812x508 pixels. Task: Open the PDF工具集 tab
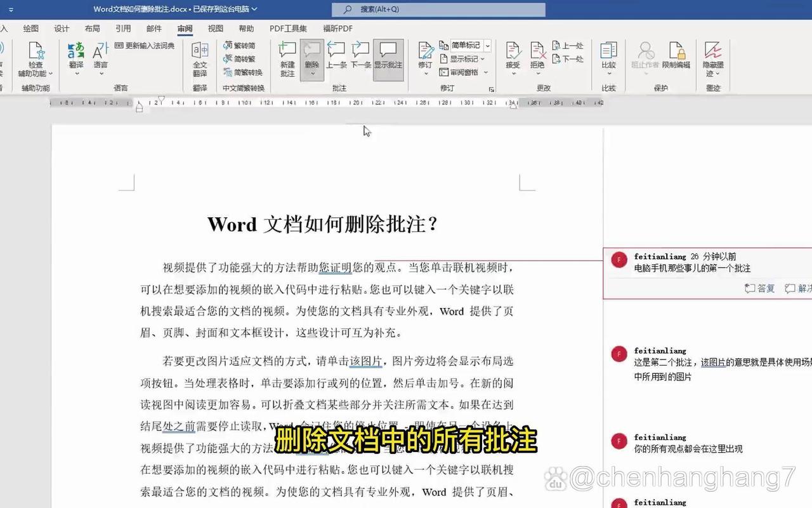[x=288, y=29]
